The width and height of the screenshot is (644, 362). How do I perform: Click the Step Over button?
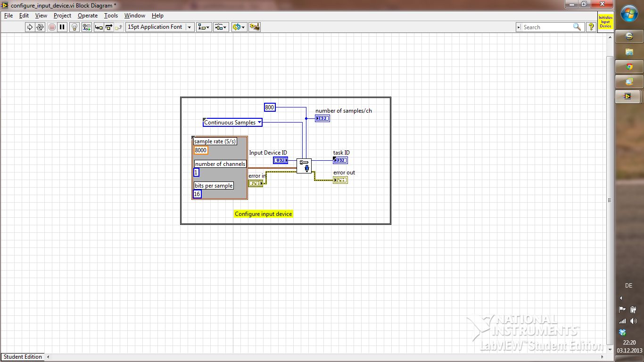pyautogui.click(x=108, y=27)
